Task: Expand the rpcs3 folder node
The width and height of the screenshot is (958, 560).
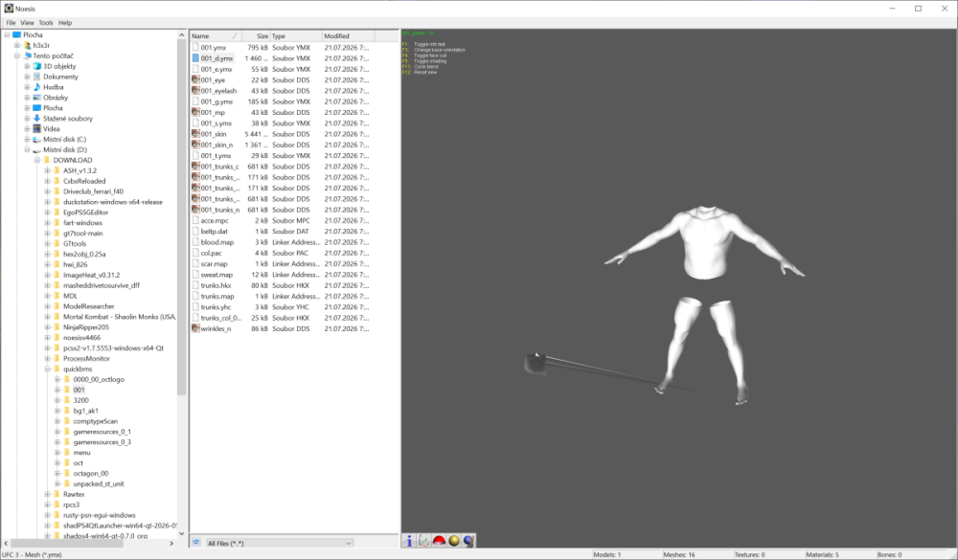Action: pyautogui.click(x=47, y=505)
